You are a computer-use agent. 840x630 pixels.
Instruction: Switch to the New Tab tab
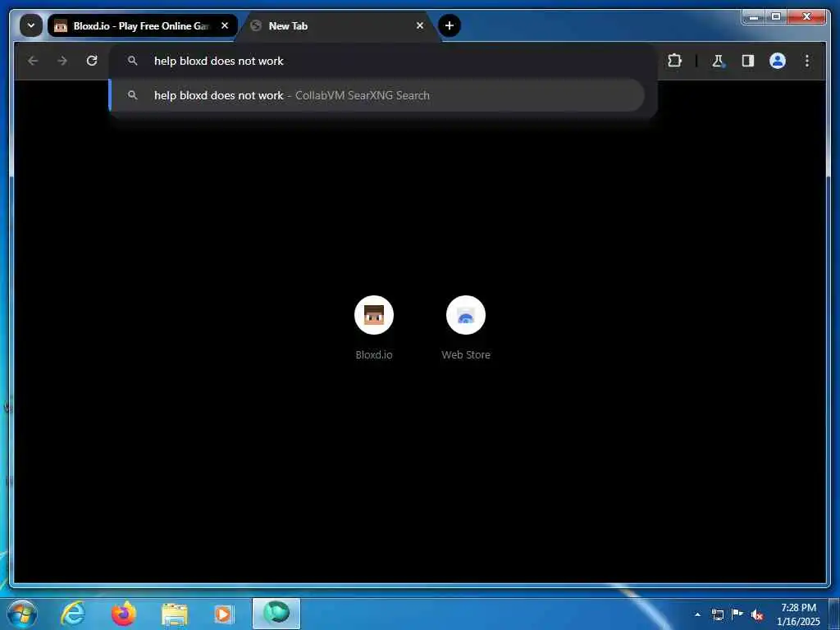tap(339, 25)
